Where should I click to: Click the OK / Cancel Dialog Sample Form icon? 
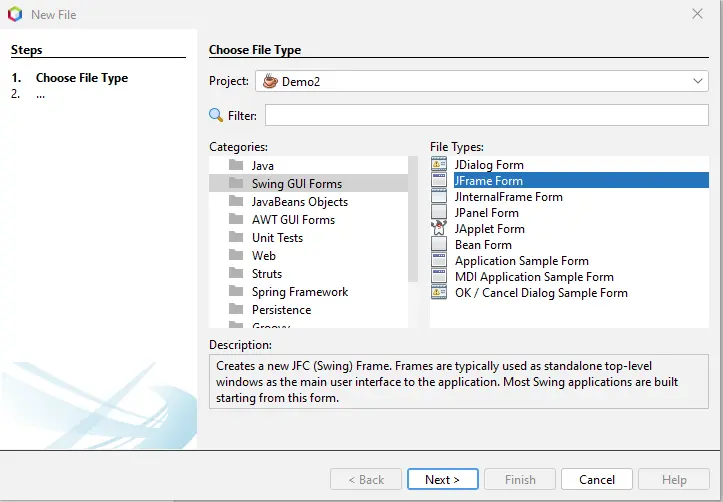439,292
